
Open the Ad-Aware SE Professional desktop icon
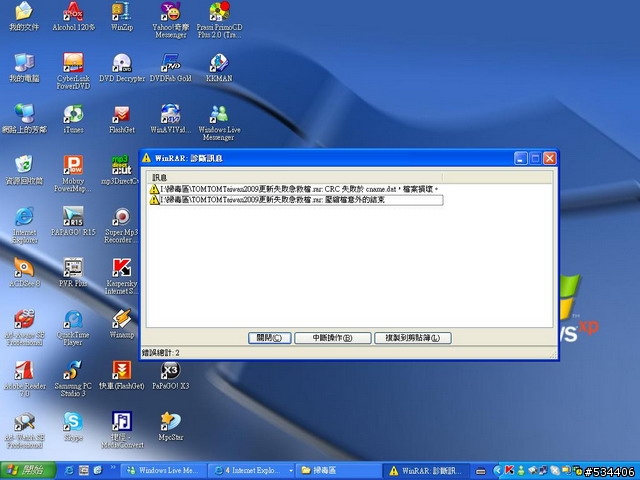24,327
